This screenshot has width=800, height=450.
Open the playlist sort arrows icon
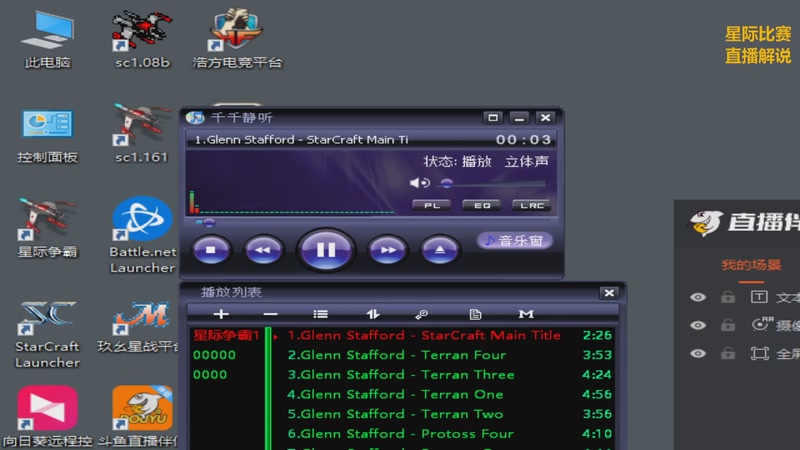click(372, 314)
